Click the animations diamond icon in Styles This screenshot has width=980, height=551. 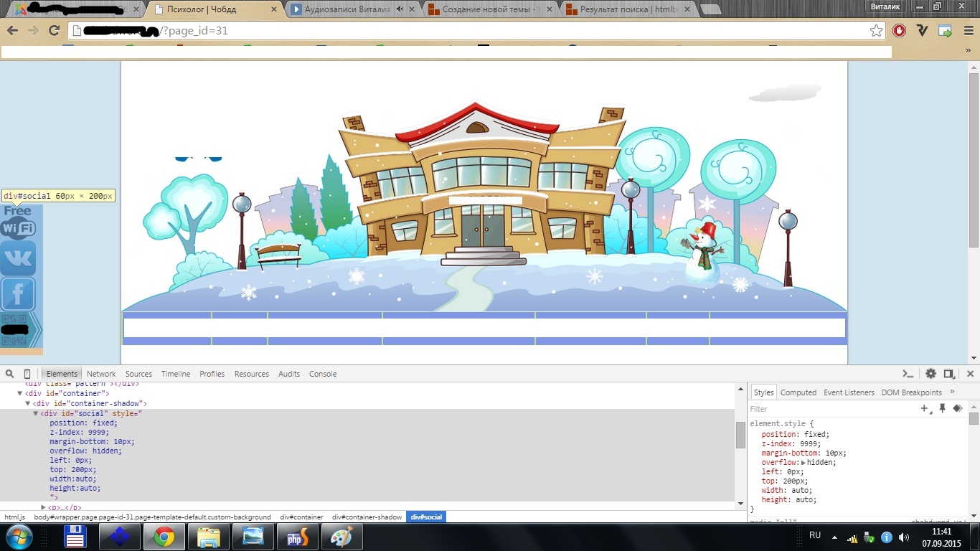click(957, 408)
